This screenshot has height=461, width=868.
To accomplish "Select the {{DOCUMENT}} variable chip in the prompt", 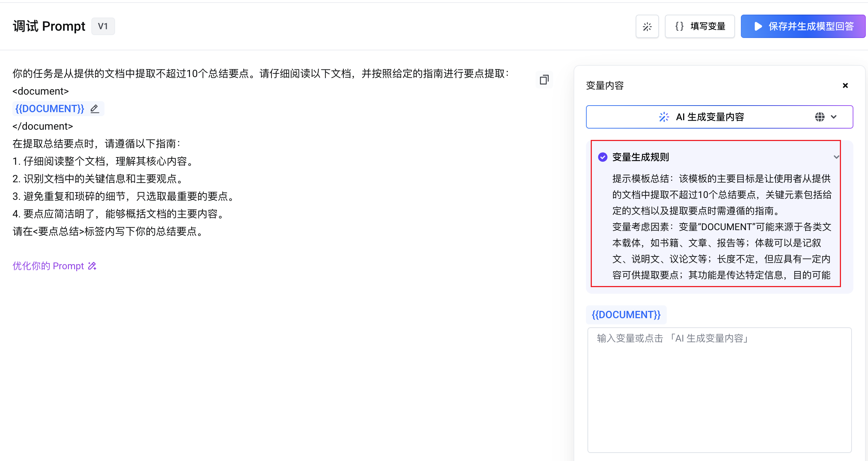I will point(50,108).
